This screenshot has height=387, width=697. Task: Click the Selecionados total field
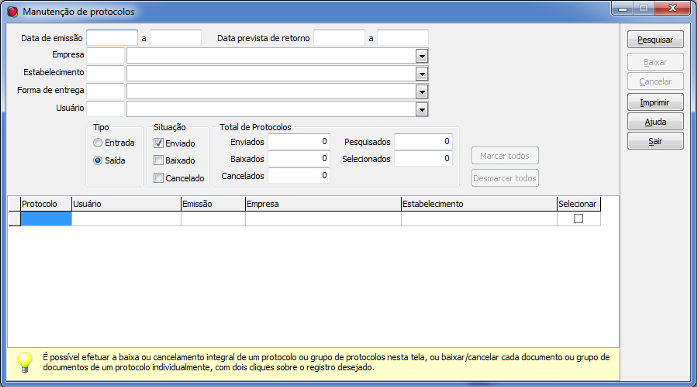424,159
